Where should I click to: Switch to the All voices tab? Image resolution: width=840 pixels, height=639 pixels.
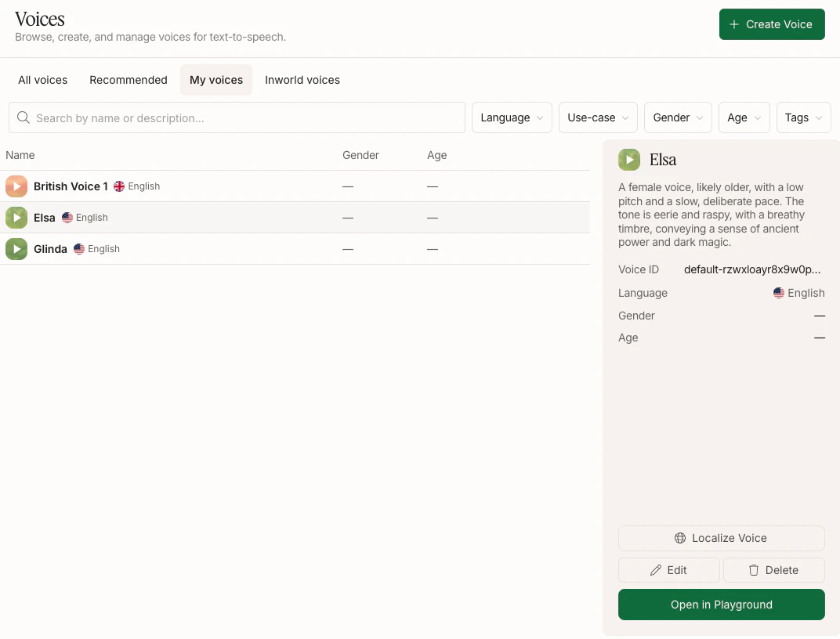coord(42,80)
